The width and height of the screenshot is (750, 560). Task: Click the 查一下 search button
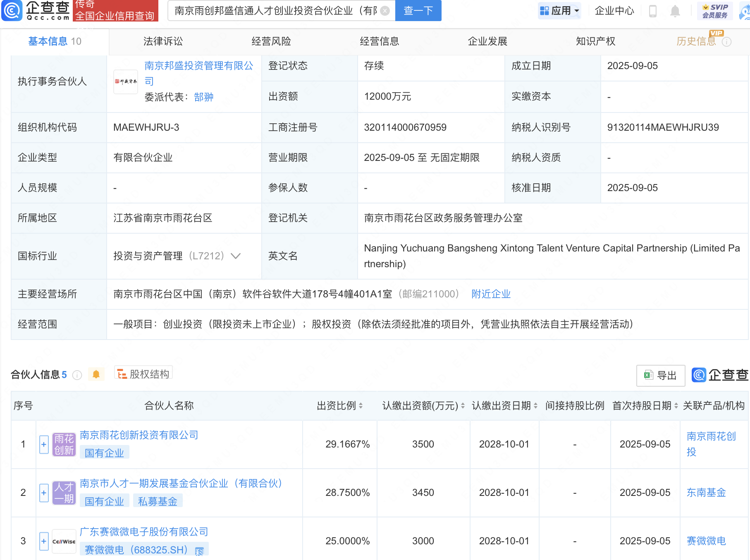click(418, 11)
